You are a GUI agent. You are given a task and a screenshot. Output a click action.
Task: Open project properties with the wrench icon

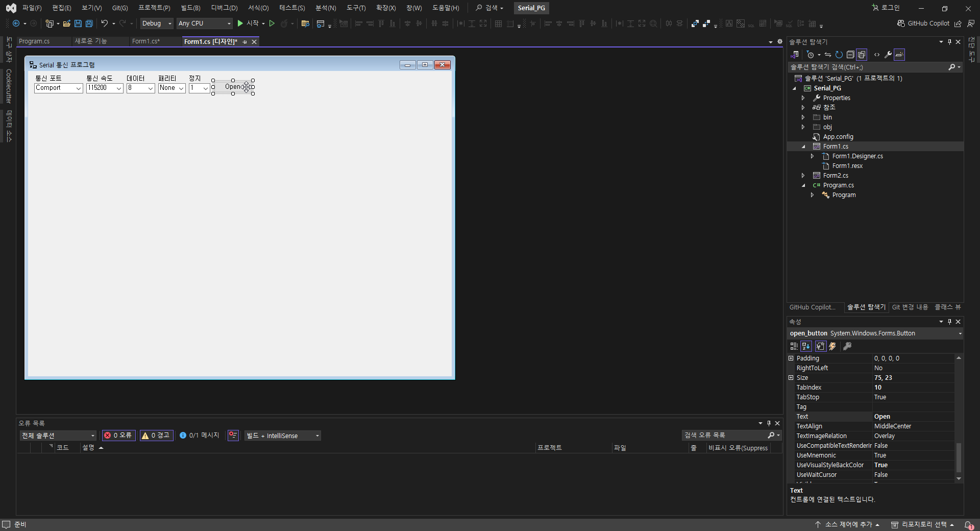(x=888, y=55)
